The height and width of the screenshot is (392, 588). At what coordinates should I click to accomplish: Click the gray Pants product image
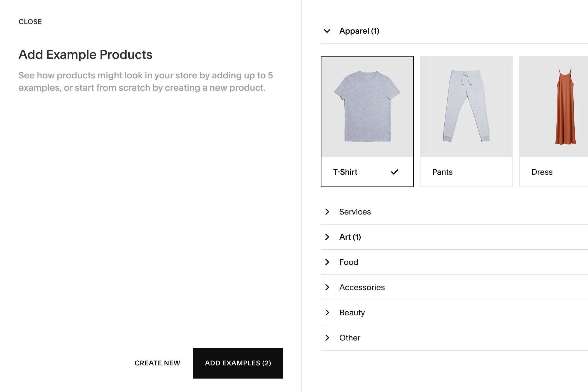[466, 106]
